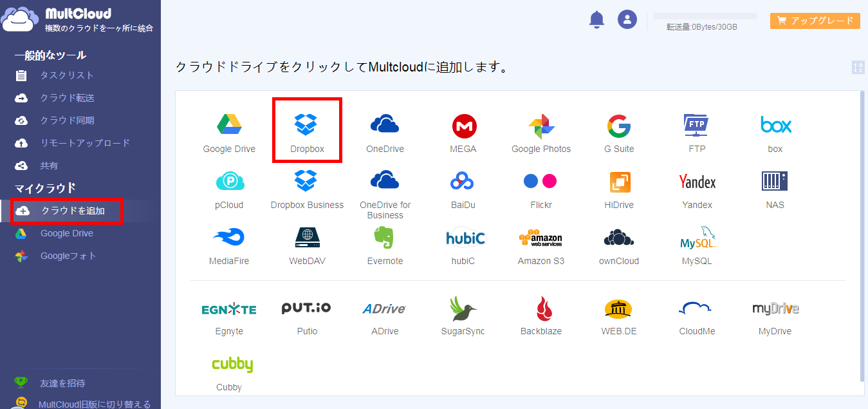Choose OneDrive for Business

tap(385, 195)
